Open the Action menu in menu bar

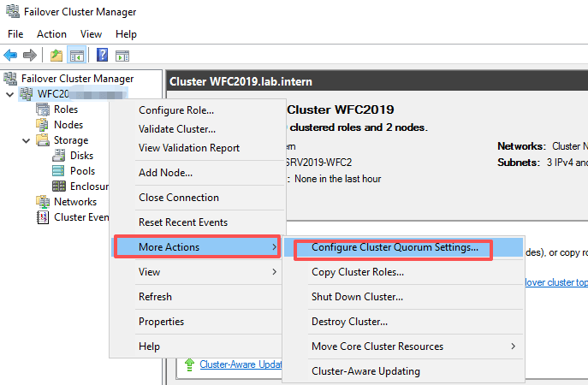pos(51,34)
